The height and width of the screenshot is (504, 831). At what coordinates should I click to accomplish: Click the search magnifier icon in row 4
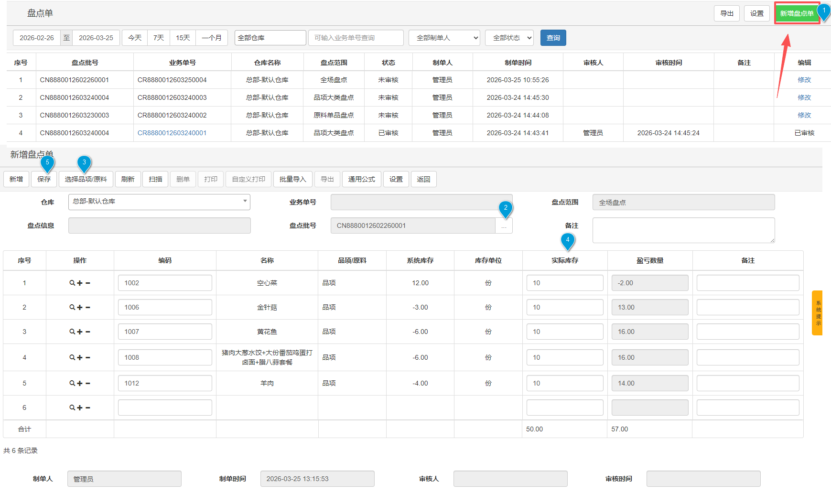point(72,357)
